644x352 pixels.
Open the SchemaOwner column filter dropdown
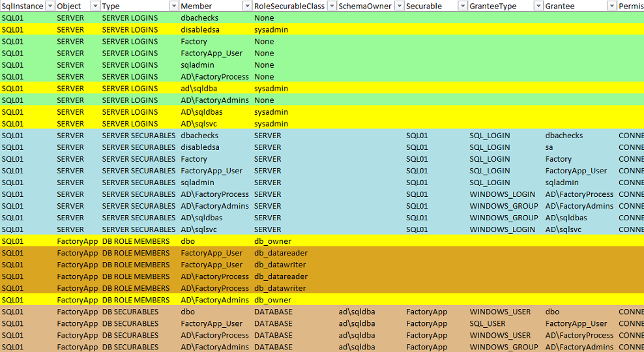399,6
